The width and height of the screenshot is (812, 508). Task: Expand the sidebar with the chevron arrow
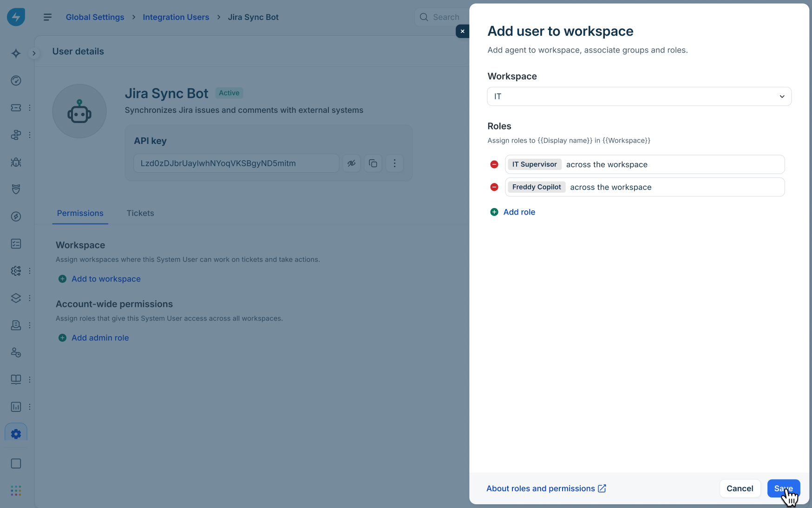point(34,53)
